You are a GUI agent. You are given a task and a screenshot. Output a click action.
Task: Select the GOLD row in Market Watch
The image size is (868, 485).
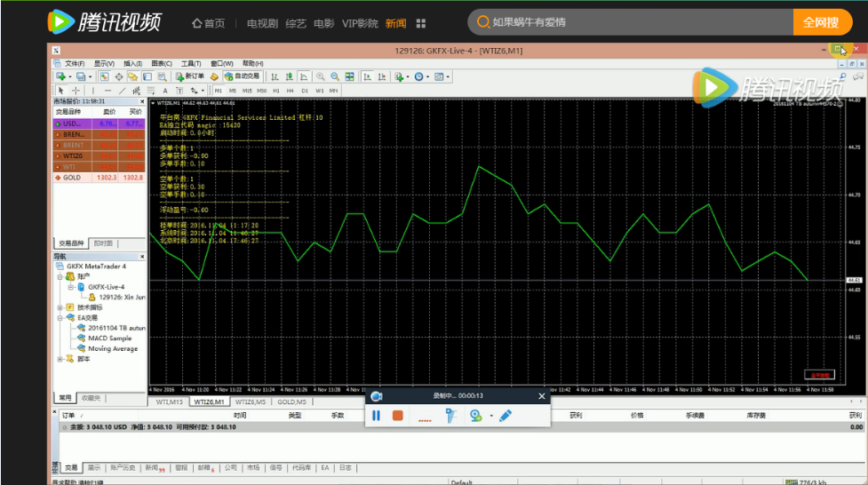tap(100, 178)
